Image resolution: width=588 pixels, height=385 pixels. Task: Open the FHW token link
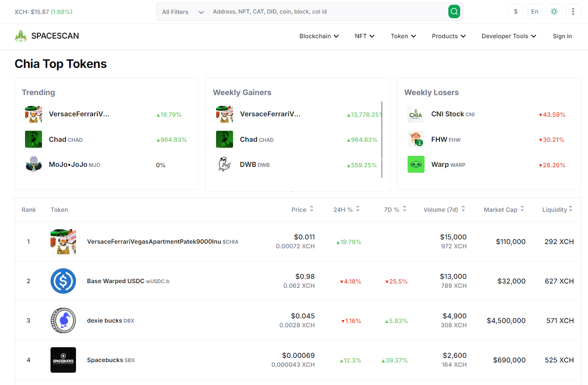(x=446, y=139)
